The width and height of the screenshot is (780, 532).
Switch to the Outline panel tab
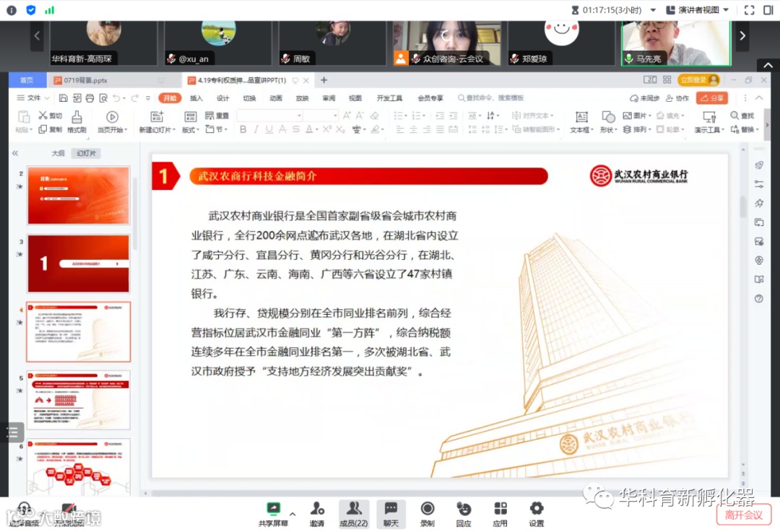point(58,153)
